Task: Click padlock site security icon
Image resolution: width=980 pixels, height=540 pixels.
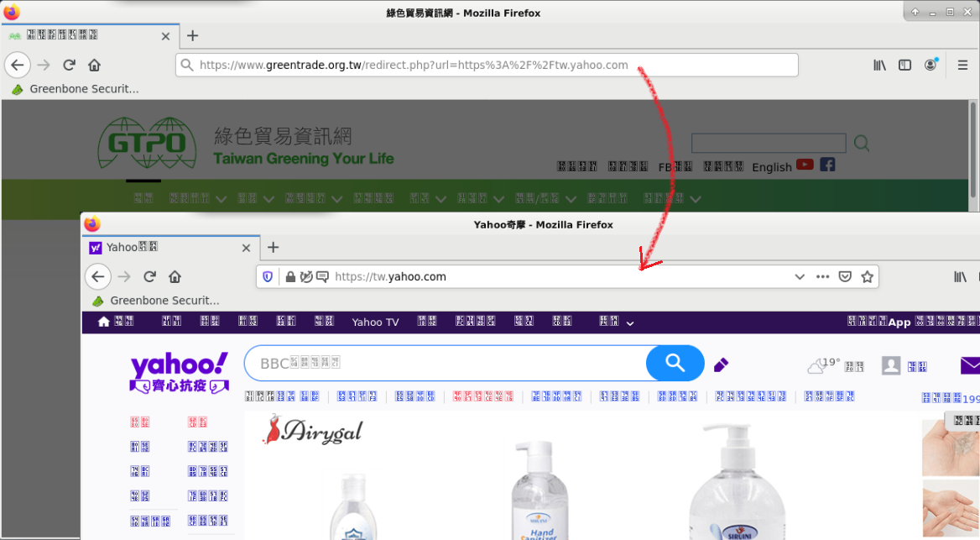Action: [290, 276]
